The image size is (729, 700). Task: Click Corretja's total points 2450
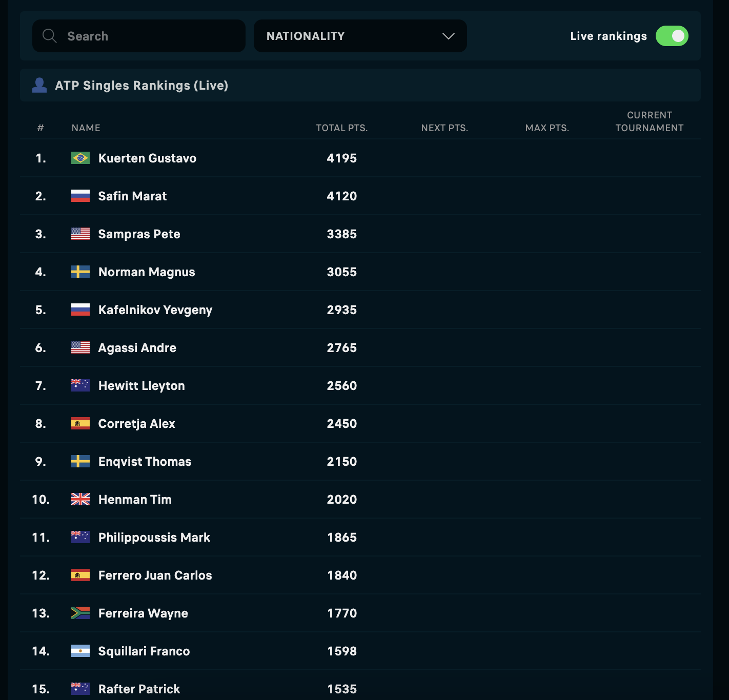point(342,424)
